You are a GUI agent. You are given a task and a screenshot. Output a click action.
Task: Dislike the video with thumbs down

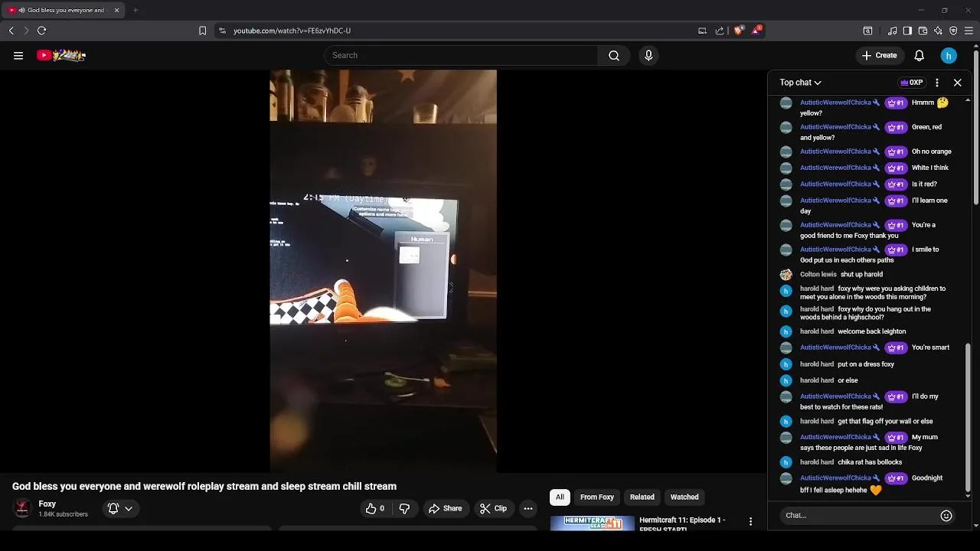coord(404,508)
